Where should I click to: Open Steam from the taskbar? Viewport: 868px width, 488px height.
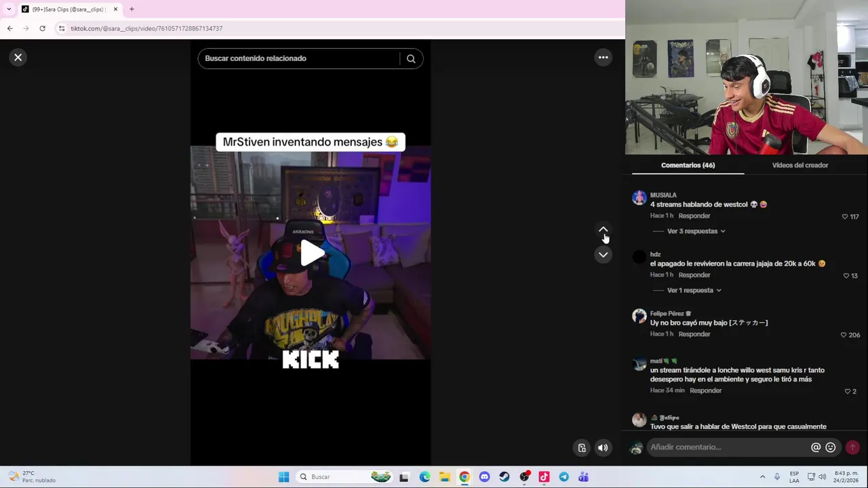tap(504, 477)
